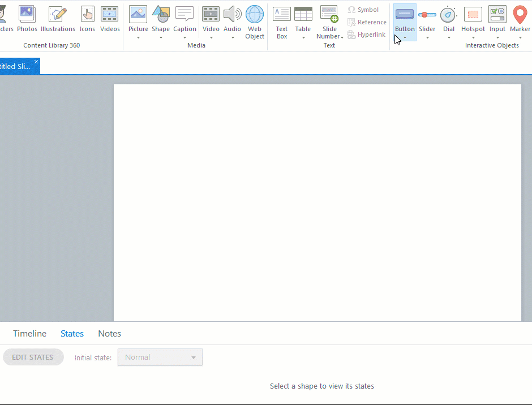532x405 pixels.
Task: Expand the Shape dropdown arrow
Action: (161, 38)
